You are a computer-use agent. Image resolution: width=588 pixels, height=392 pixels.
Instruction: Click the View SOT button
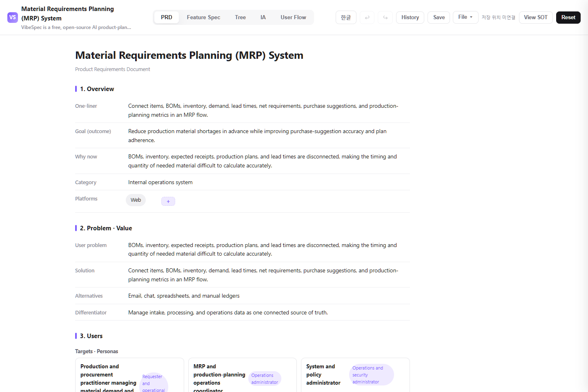(536, 18)
